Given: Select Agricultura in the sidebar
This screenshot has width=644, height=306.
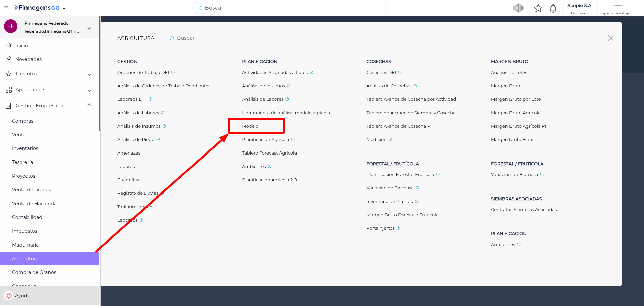Looking at the screenshot, I should pos(25,259).
